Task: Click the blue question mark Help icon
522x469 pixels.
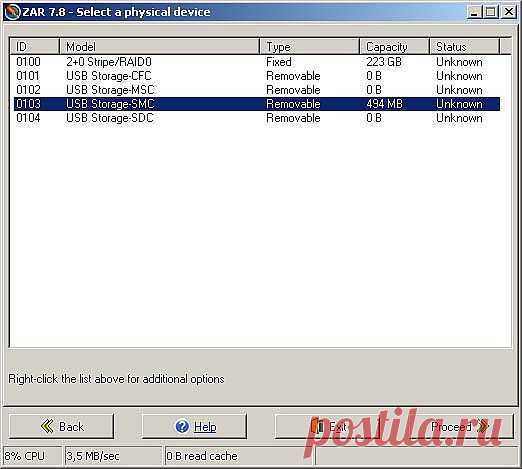Action: [x=182, y=426]
